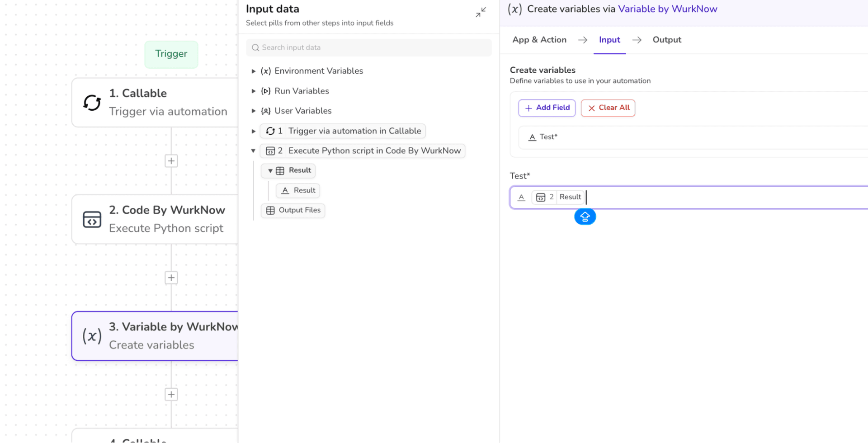Click the Code By WurkNow code icon
Screen dimensions: 868x443
(92, 220)
